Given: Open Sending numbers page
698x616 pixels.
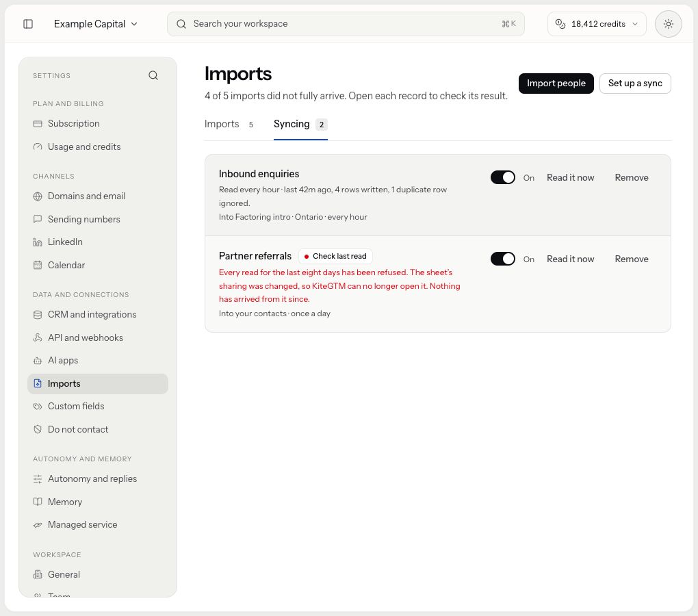Looking at the screenshot, I should point(97,219).
